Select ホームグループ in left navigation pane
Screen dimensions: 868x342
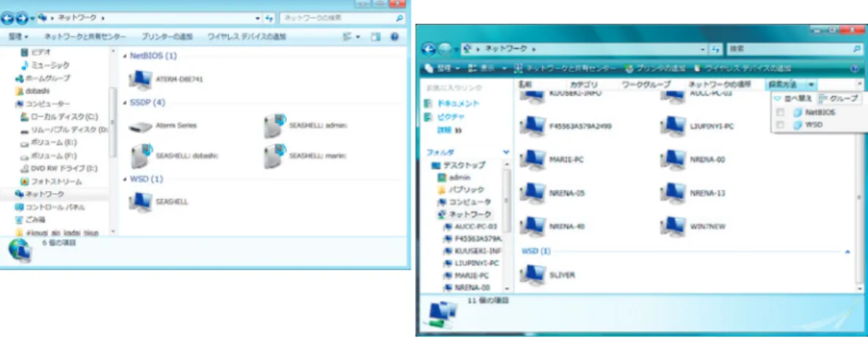pyautogui.click(x=43, y=78)
